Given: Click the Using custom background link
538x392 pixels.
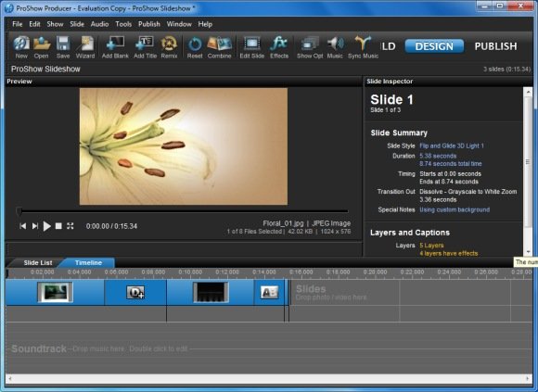Looking at the screenshot, I should coord(455,209).
